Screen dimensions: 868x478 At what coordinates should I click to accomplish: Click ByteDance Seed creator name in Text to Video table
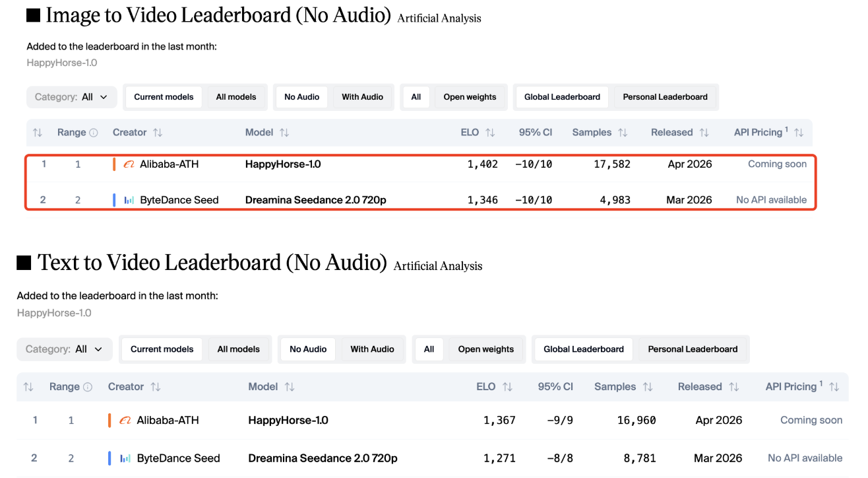pyautogui.click(x=178, y=458)
